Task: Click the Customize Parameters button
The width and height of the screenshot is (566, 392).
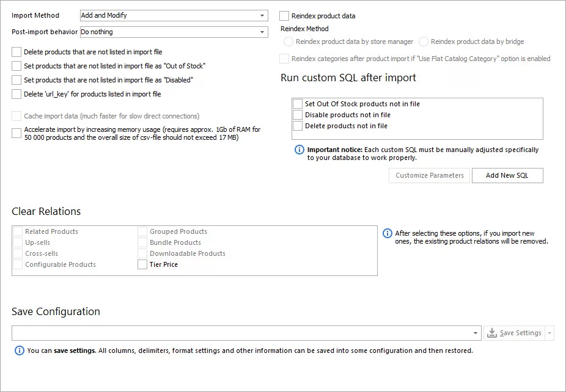Action: point(429,175)
